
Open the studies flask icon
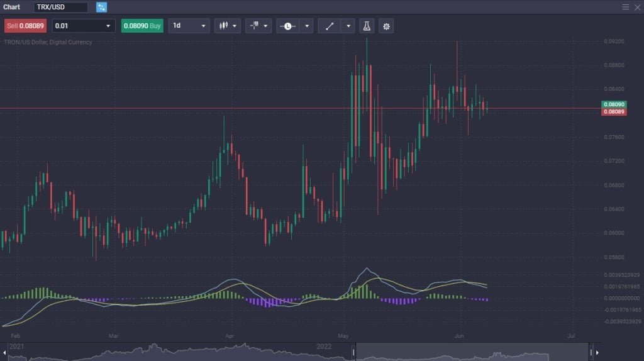click(366, 26)
